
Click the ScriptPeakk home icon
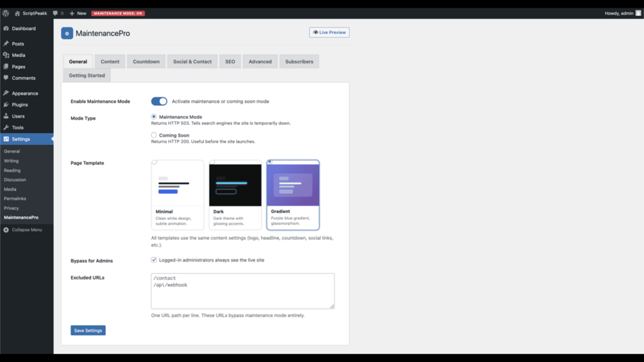click(17, 13)
